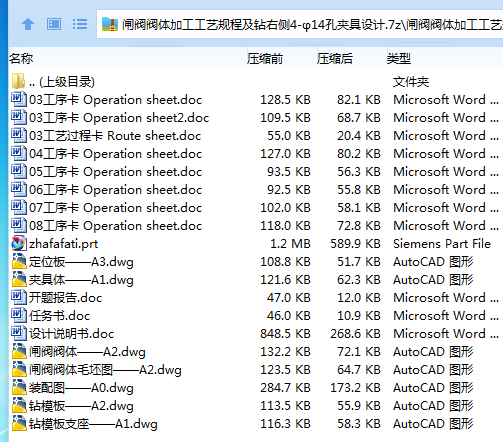503x442 pixels.
Task: Switch to the list view icon
Action: (x=80, y=24)
